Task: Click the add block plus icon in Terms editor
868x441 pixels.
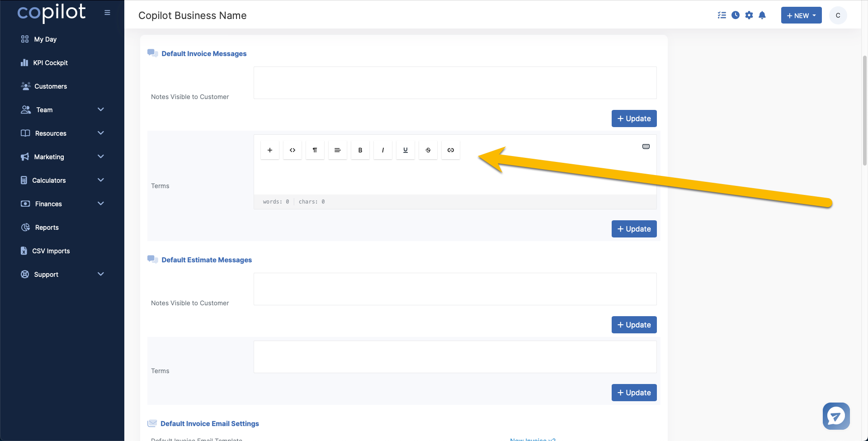Action: (x=270, y=150)
